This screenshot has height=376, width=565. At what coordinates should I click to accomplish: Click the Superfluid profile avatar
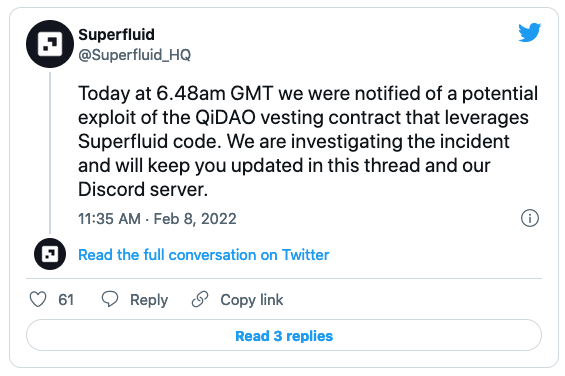coord(50,44)
